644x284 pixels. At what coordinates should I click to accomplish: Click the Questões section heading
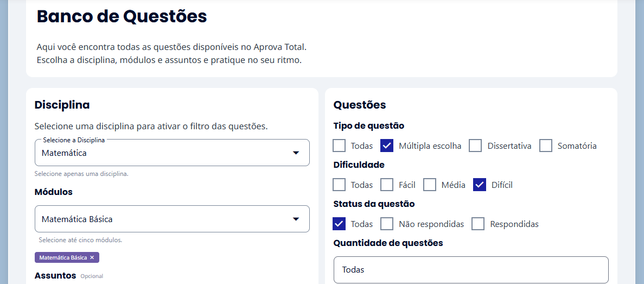click(360, 105)
